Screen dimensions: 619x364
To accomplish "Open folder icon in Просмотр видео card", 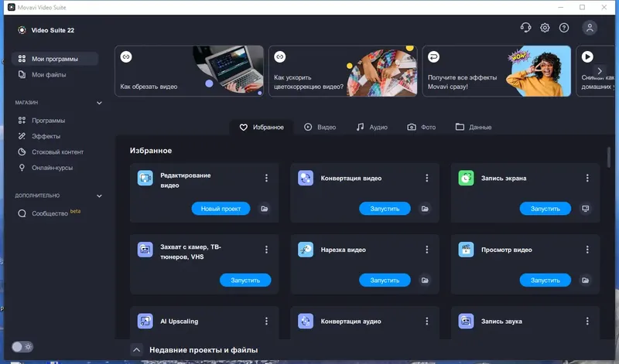I will (586, 280).
